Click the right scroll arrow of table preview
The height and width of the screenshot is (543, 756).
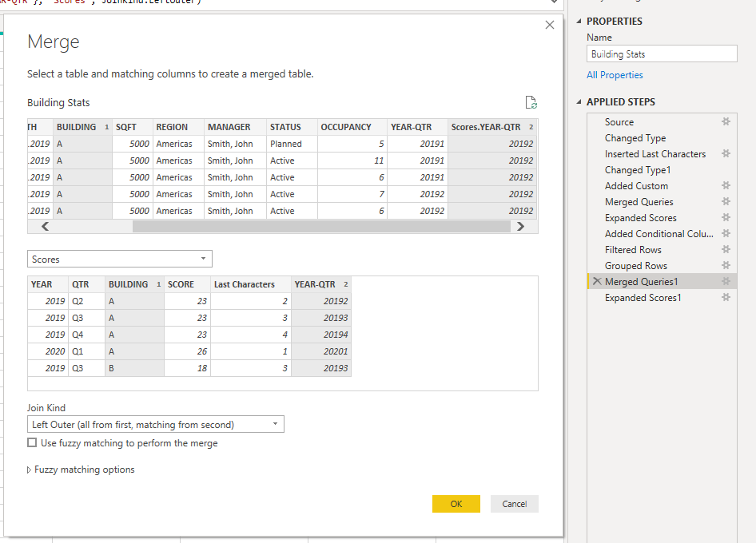click(x=521, y=227)
